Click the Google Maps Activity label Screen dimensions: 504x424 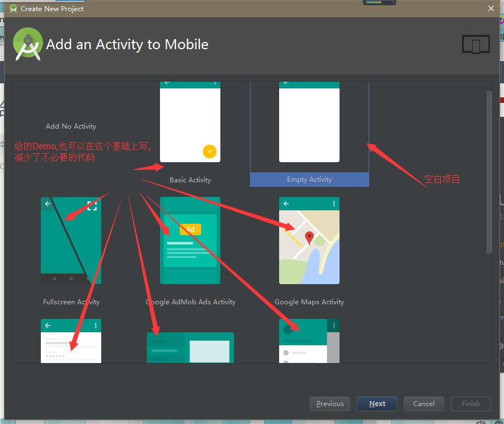click(x=309, y=302)
